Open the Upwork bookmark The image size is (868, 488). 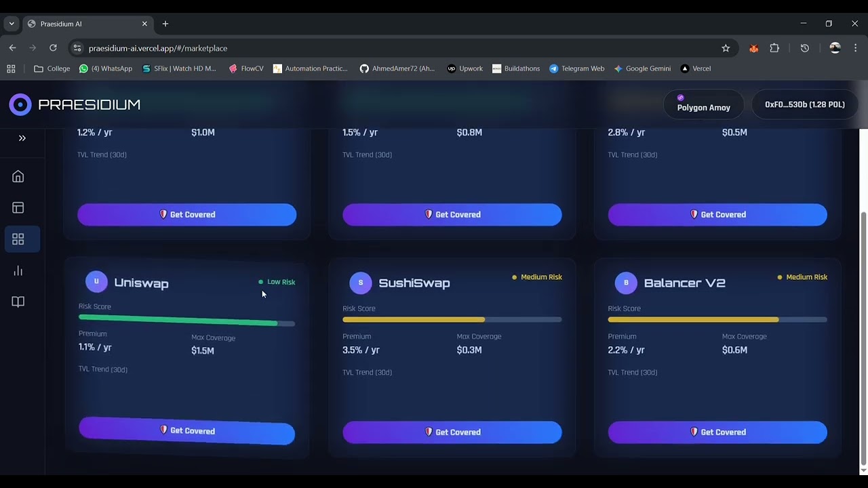[x=465, y=68]
